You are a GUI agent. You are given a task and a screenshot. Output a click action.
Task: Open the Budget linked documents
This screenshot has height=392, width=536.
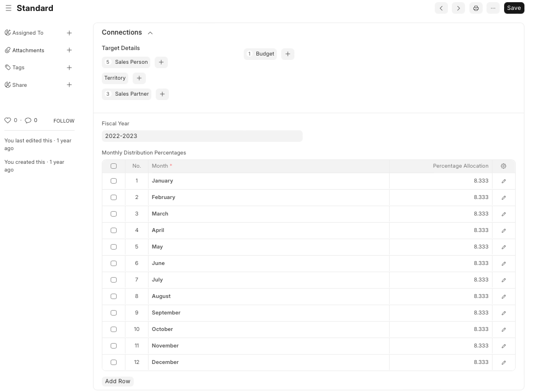(x=265, y=54)
